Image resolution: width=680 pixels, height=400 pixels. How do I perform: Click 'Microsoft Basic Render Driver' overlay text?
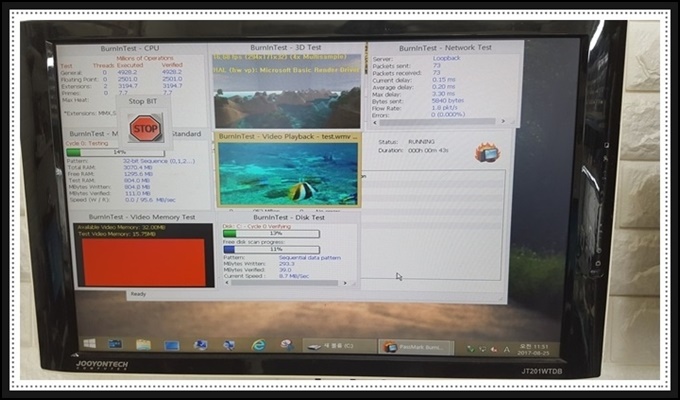309,70
